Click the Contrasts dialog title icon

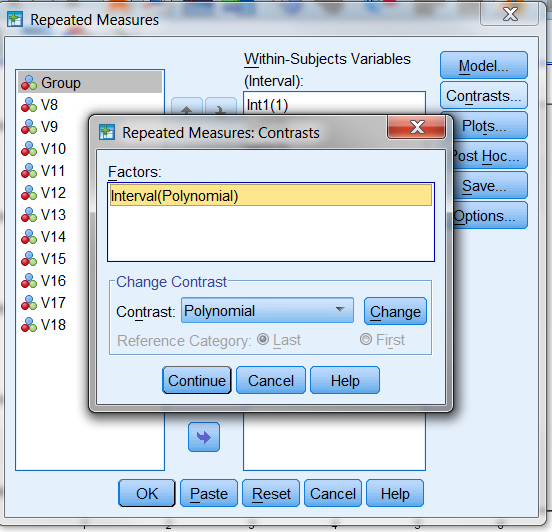[107, 132]
